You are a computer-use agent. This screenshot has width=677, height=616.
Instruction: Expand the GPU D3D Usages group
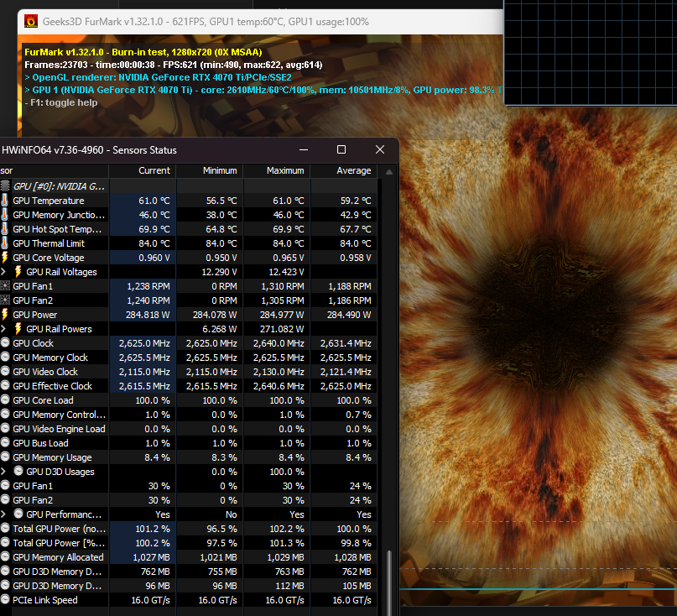coord(3,471)
